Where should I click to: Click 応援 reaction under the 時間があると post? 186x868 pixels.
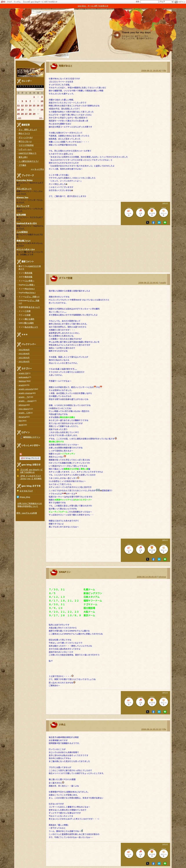[140, 213]
